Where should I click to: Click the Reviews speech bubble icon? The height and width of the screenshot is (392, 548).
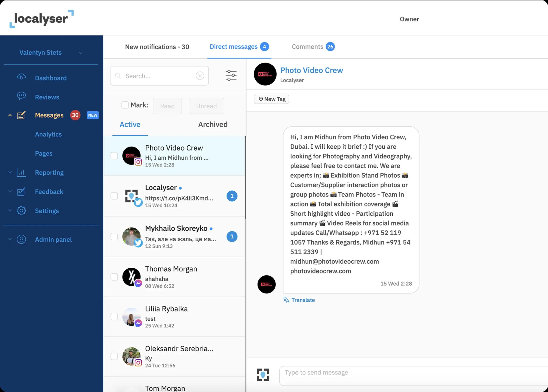tap(21, 96)
